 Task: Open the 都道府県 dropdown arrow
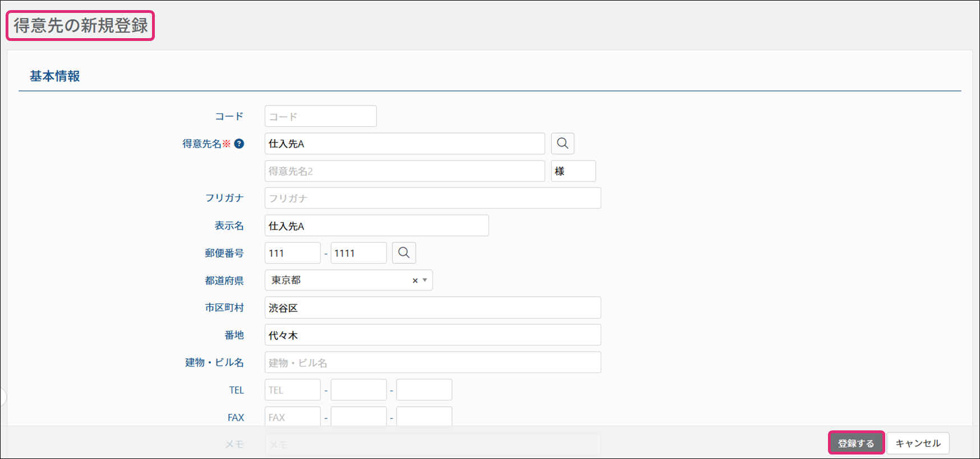[x=425, y=280]
